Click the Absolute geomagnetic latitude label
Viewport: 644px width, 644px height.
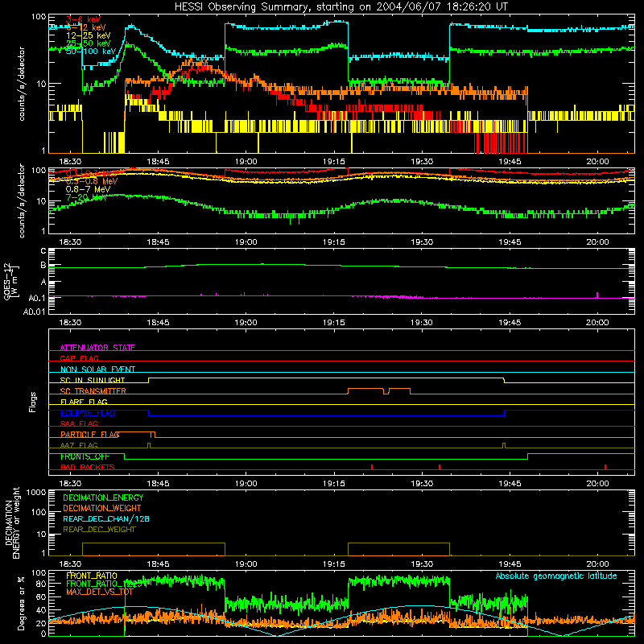pyautogui.click(x=556, y=576)
